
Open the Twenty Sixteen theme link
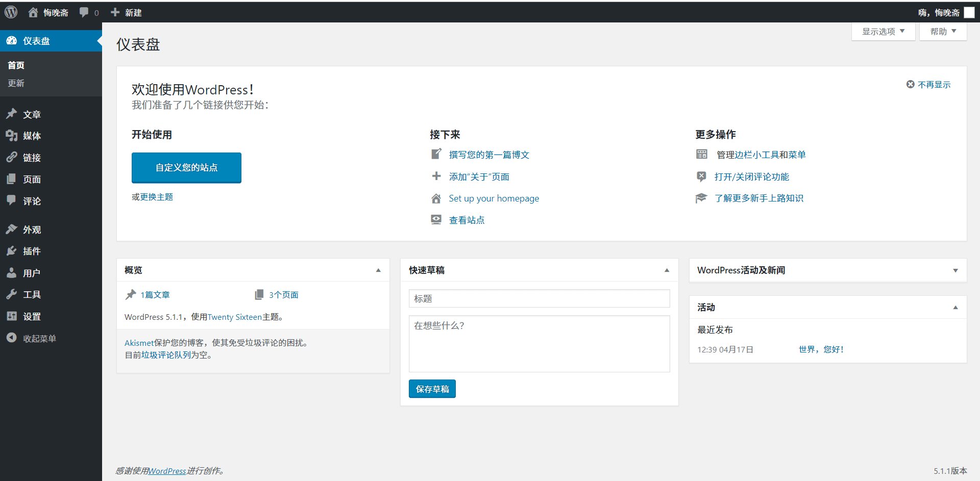(234, 317)
